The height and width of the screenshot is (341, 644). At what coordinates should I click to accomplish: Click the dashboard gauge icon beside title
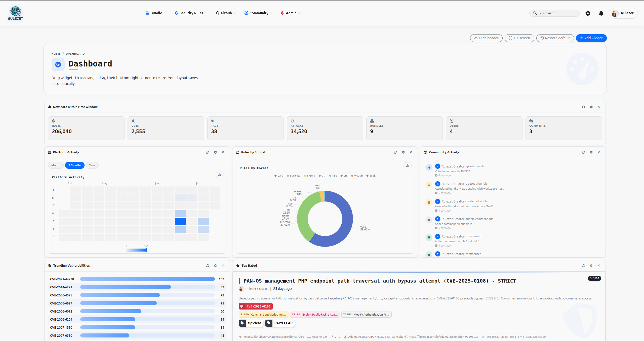[58, 64]
